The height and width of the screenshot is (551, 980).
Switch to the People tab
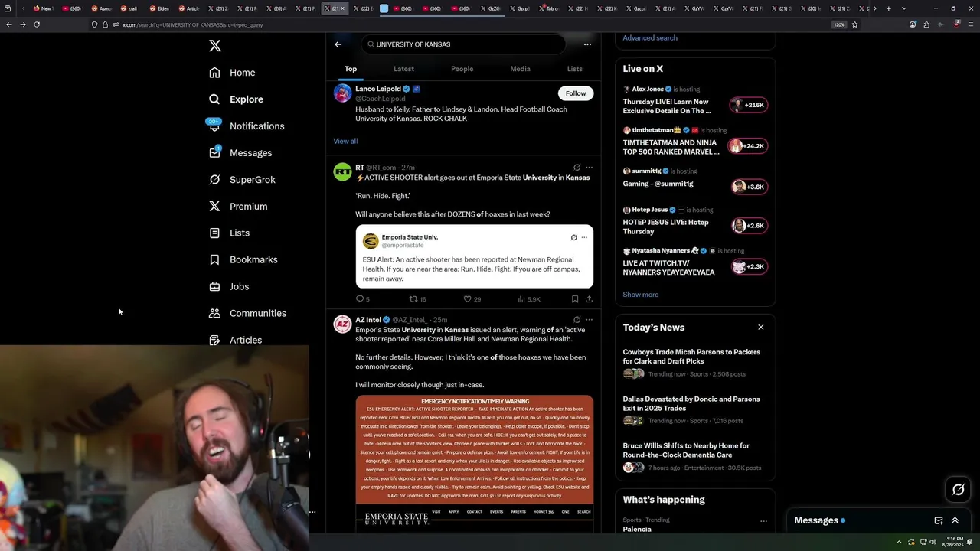pos(462,69)
